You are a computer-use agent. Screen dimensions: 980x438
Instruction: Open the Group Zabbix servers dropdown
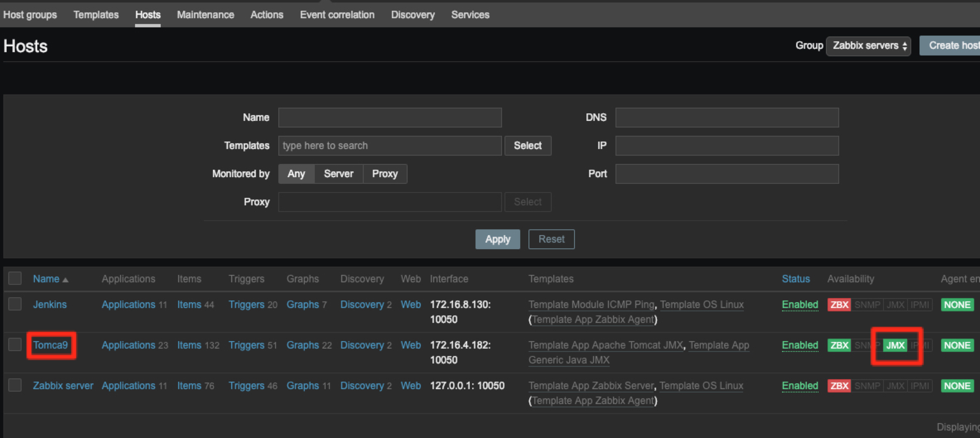coord(868,46)
